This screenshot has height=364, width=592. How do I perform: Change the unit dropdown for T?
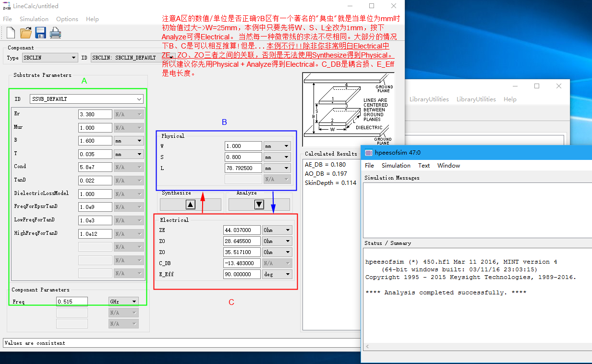[x=129, y=154]
